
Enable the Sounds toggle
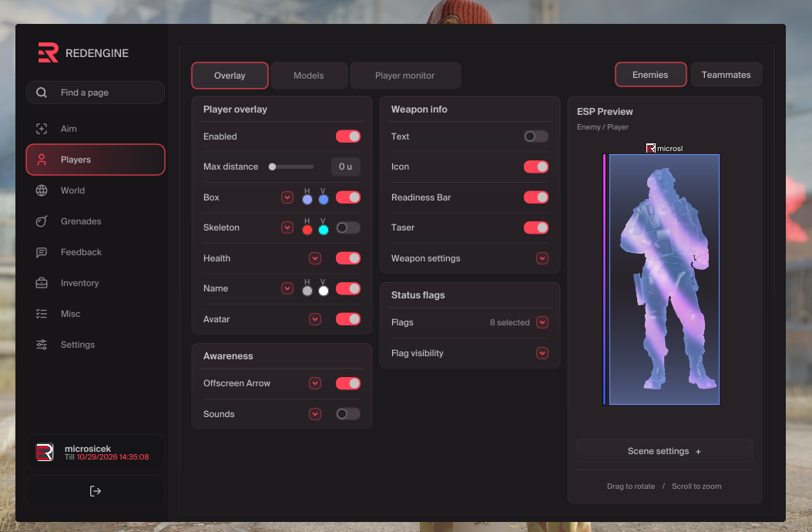click(348, 414)
